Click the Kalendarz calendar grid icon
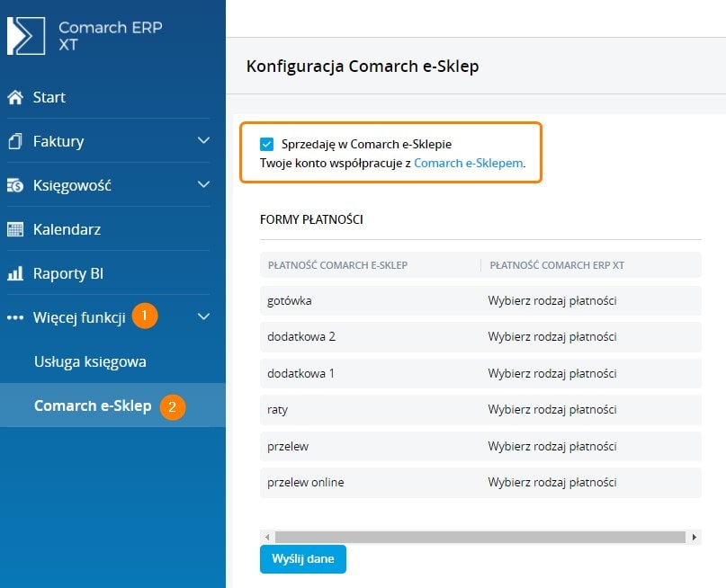Viewport: 726px width, 588px height. (x=15, y=229)
